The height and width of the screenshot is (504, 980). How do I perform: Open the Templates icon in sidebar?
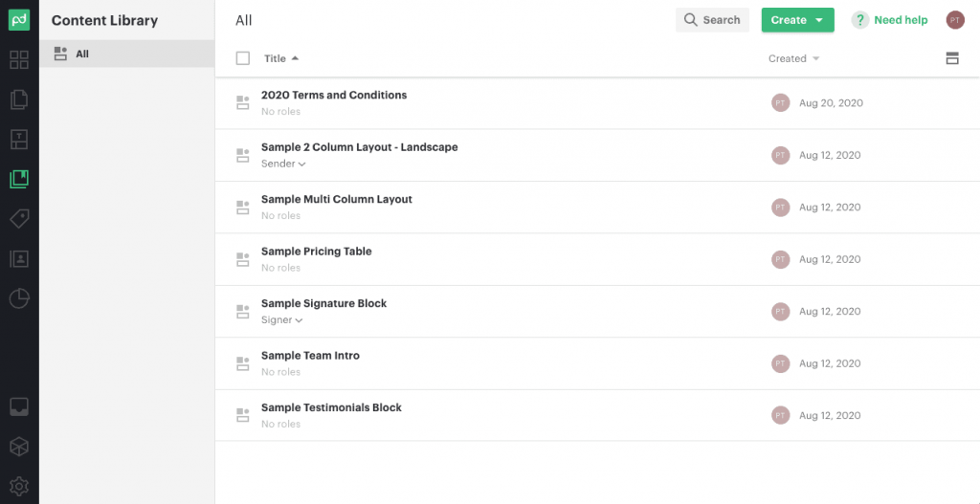tap(19, 139)
